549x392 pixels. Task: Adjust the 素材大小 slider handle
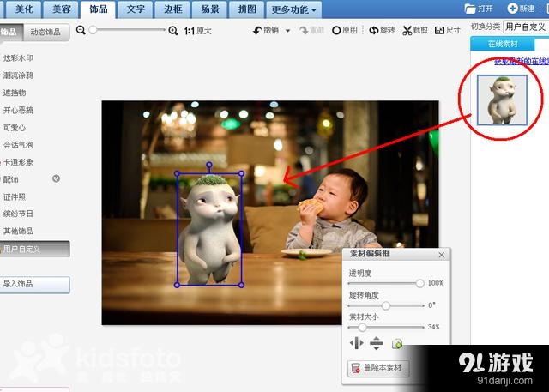point(362,328)
